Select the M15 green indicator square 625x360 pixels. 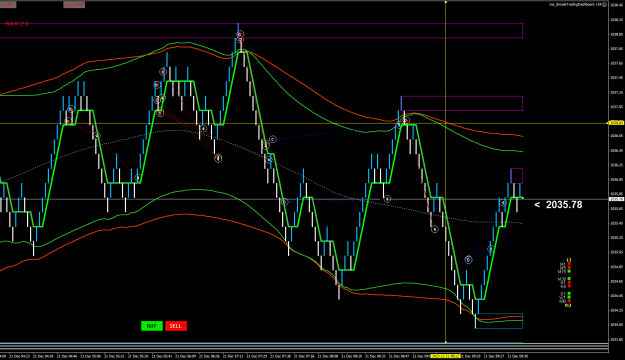(x=569, y=271)
